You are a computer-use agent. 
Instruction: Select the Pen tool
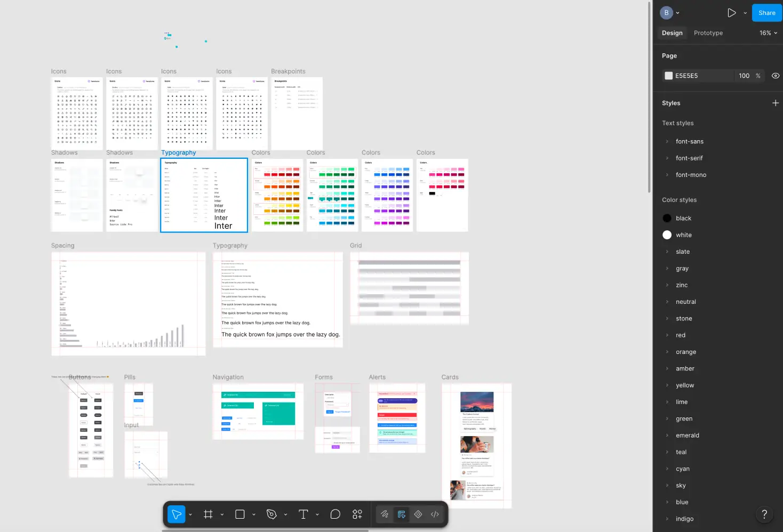click(x=271, y=514)
